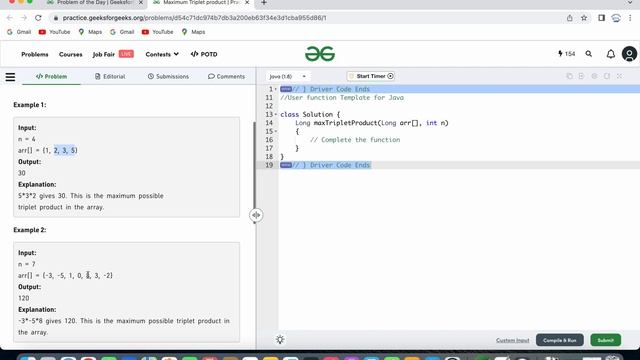Bookmark this page with star icon

pyautogui.click(x=584, y=18)
